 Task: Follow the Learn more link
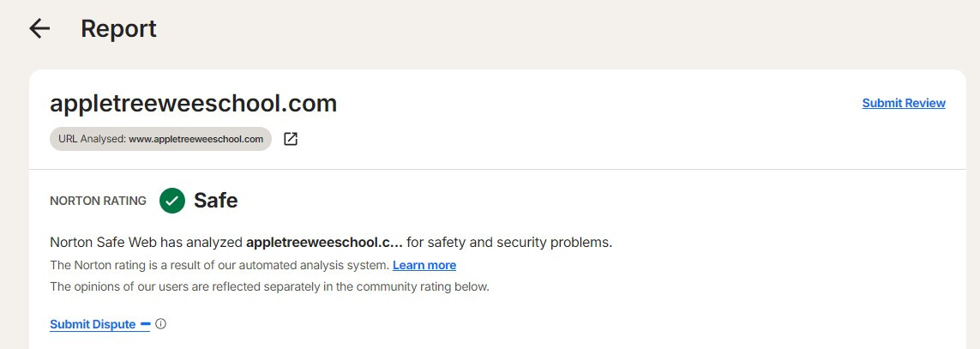[x=424, y=265]
